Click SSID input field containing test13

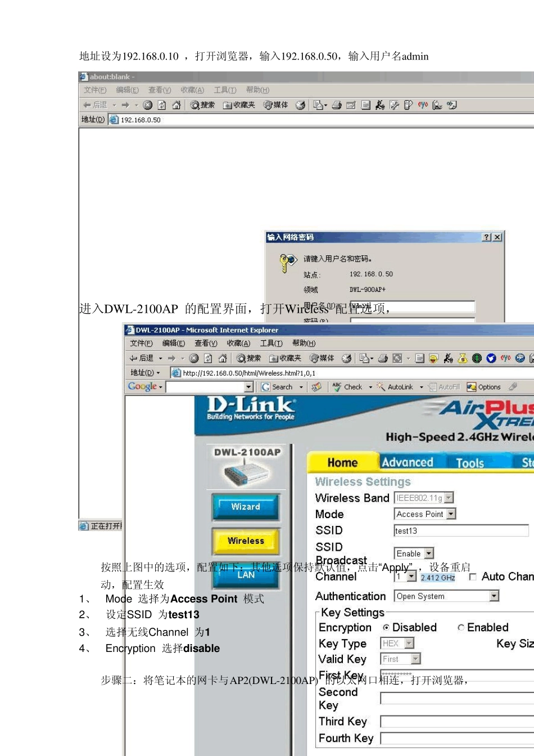[461, 530]
